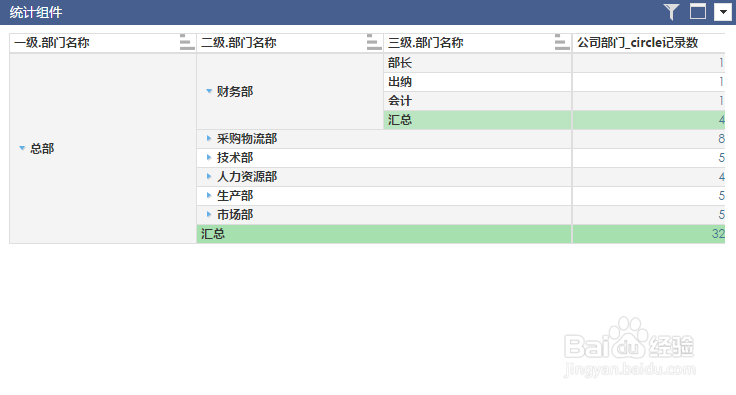Open sort icon in 二级.部门名称 header
This screenshot has height=395, width=736.
click(374, 42)
